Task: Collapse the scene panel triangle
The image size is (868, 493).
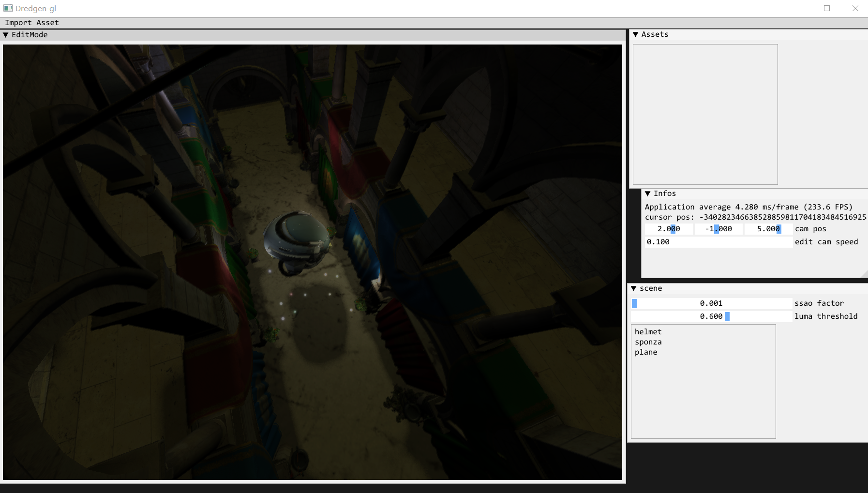Action: pyautogui.click(x=634, y=288)
